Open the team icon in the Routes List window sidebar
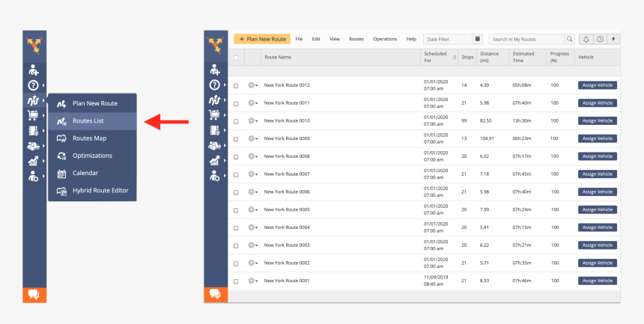Image resolution: width=644 pixels, height=324 pixels. point(214,146)
